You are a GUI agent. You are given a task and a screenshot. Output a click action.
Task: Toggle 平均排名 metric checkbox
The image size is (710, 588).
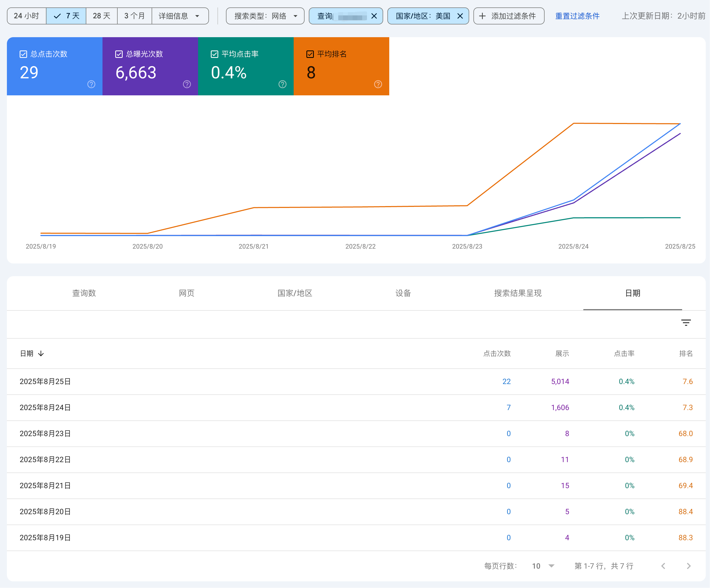310,54
